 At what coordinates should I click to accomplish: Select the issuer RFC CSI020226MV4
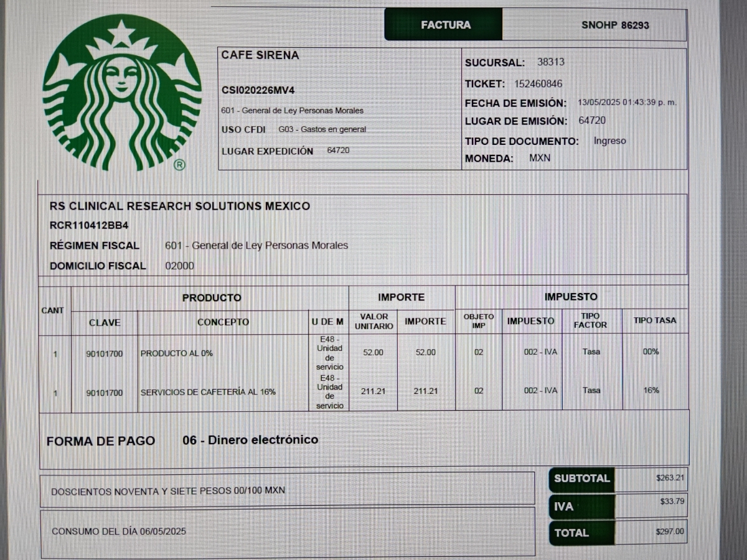click(258, 90)
